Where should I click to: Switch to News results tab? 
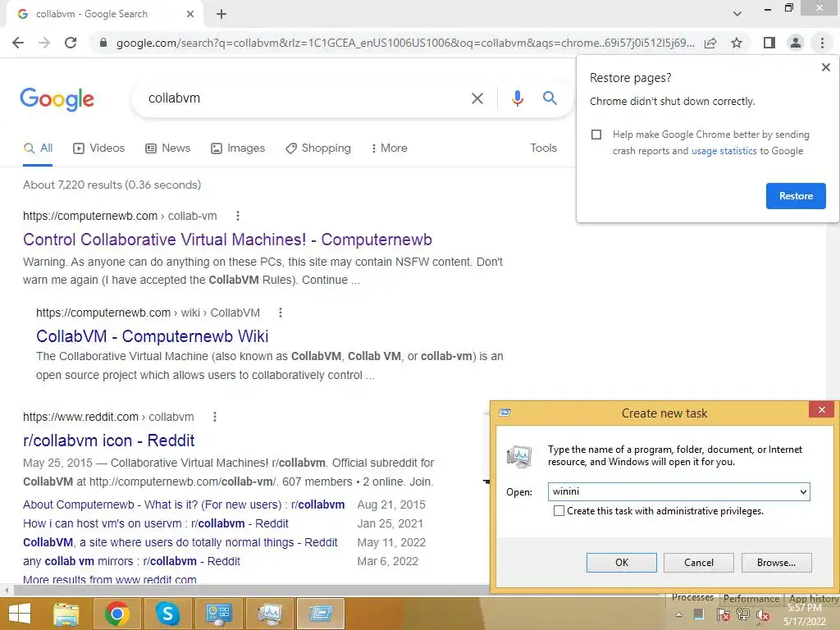click(167, 148)
